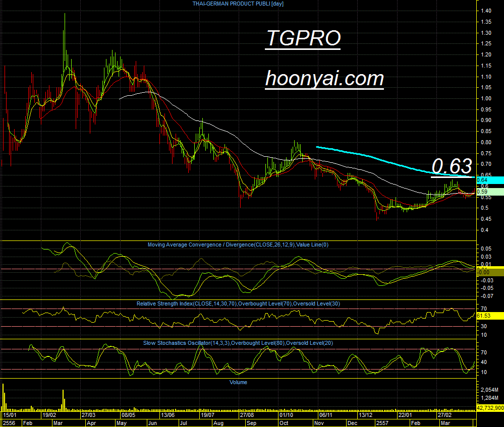Click the 13/06 date label

[168, 415]
